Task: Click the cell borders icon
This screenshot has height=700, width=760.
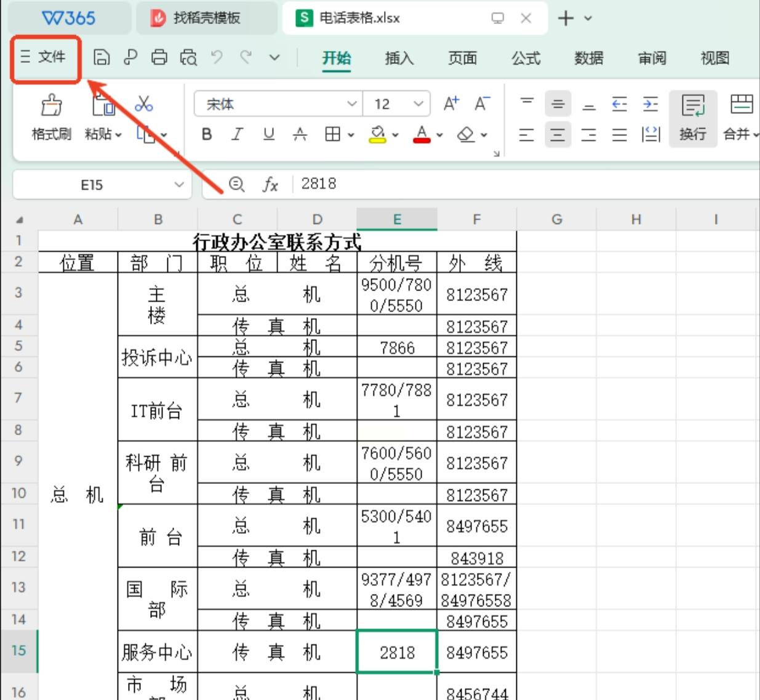Action: [x=332, y=134]
